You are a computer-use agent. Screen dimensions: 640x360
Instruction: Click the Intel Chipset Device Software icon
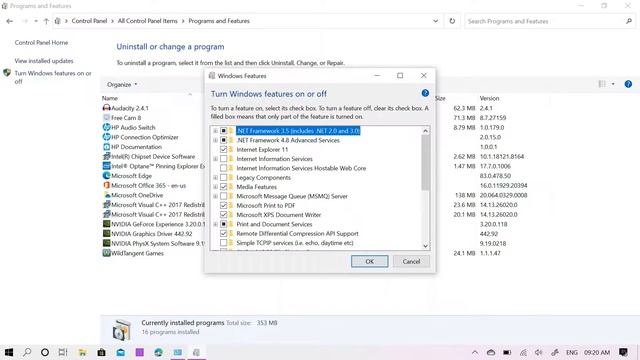107,156
